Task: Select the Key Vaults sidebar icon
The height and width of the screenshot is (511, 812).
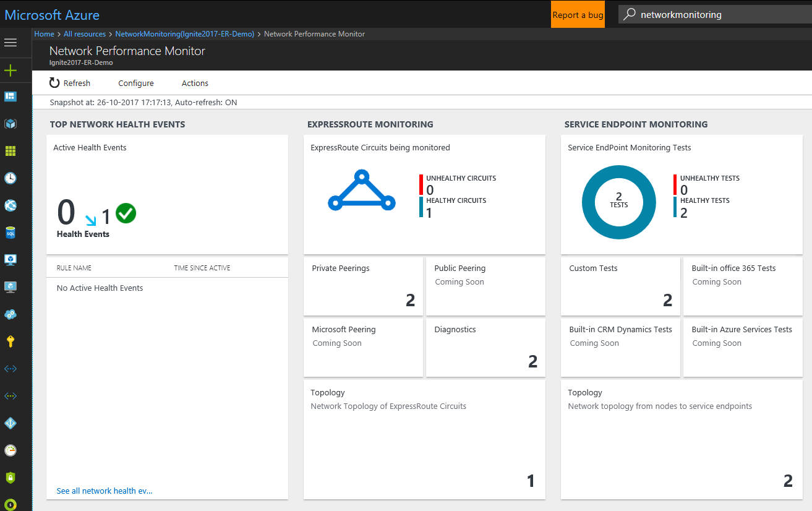Action: click(10, 341)
